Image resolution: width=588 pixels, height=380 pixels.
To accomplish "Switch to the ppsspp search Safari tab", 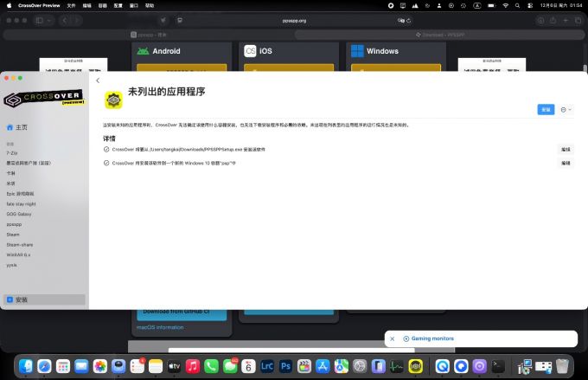I will click(149, 35).
